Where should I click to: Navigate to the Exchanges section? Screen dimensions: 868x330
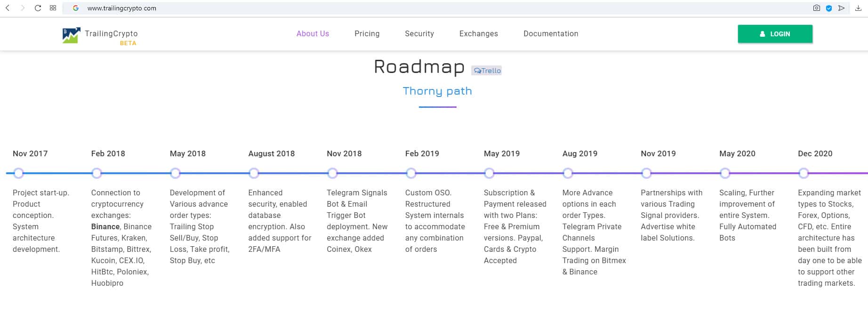[x=478, y=34]
